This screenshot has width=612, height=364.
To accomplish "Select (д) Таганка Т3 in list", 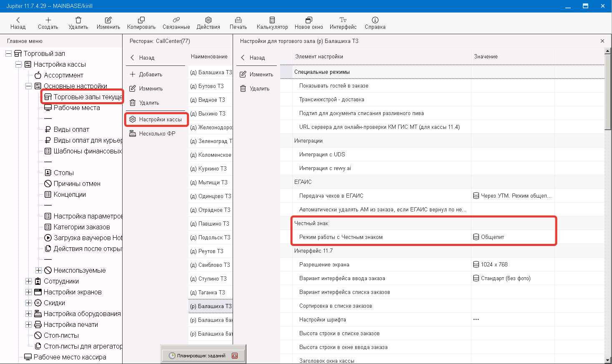I will [211, 292].
